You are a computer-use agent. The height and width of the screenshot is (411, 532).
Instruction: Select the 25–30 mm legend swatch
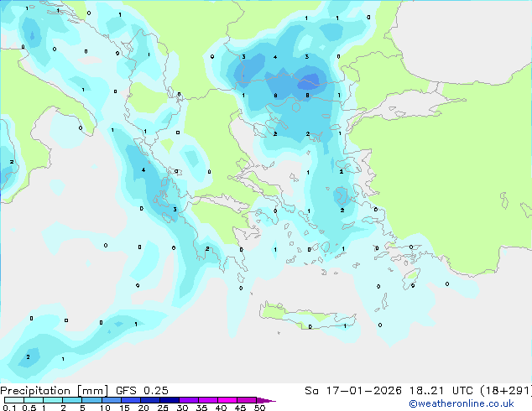pos(169,400)
